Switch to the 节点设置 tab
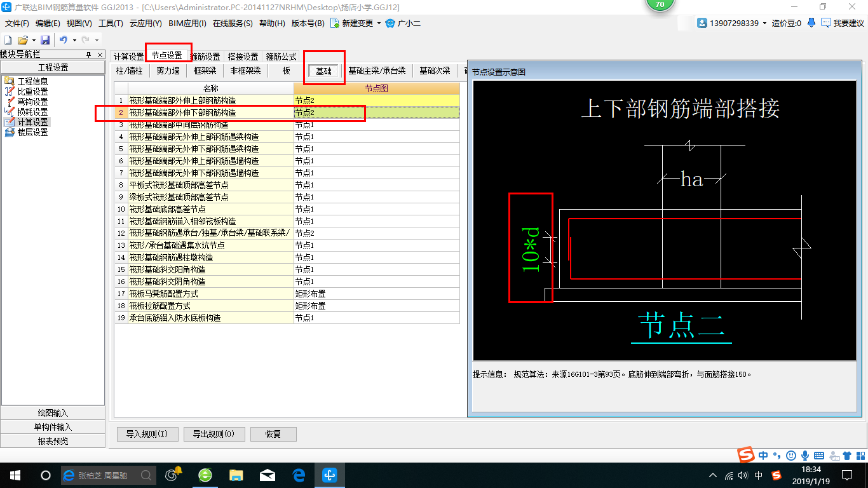Viewport: 868px width, 488px height. coord(166,56)
